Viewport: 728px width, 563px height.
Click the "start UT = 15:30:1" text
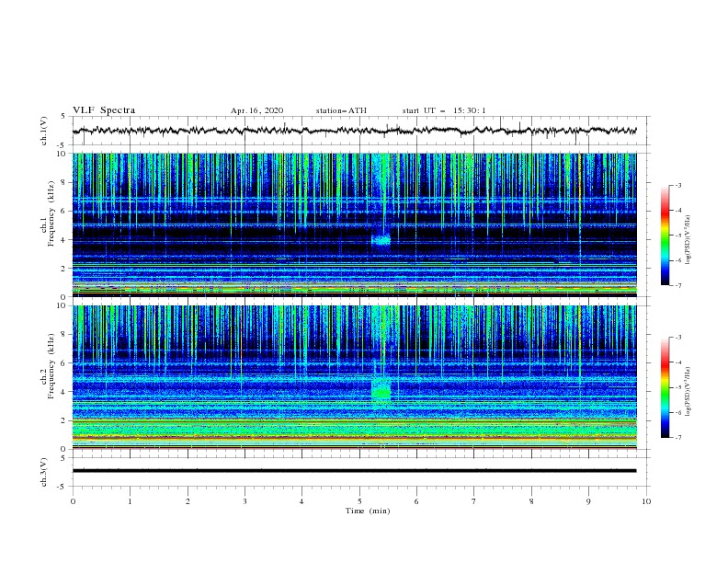click(x=444, y=110)
